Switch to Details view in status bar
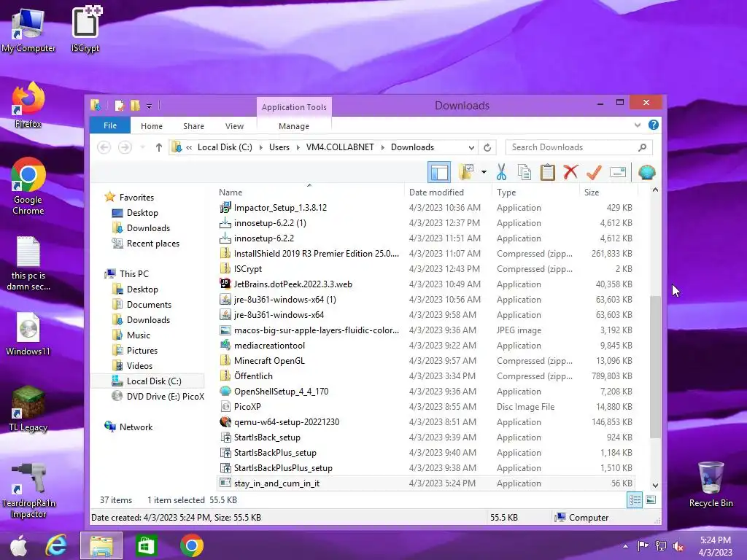 click(x=635, y=500)
